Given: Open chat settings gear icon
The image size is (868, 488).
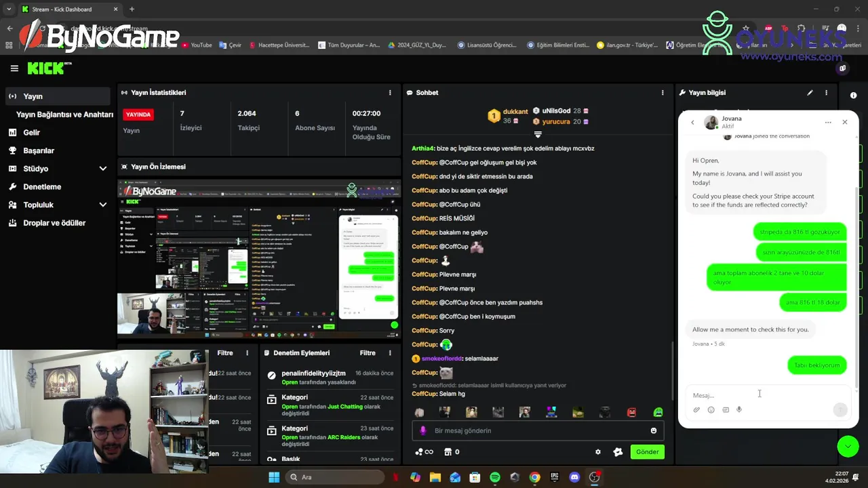Looking at the screenshot, I should pos(597,452).
